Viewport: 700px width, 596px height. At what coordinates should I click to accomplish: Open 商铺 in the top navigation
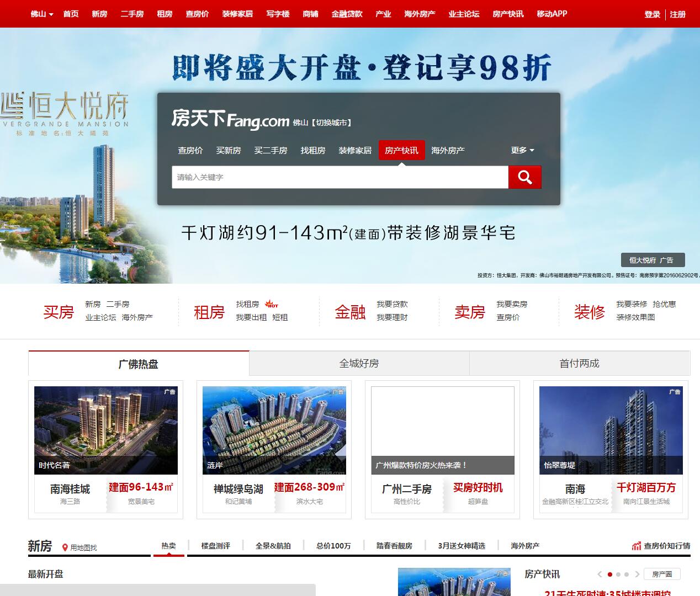(x=310, y=14)
